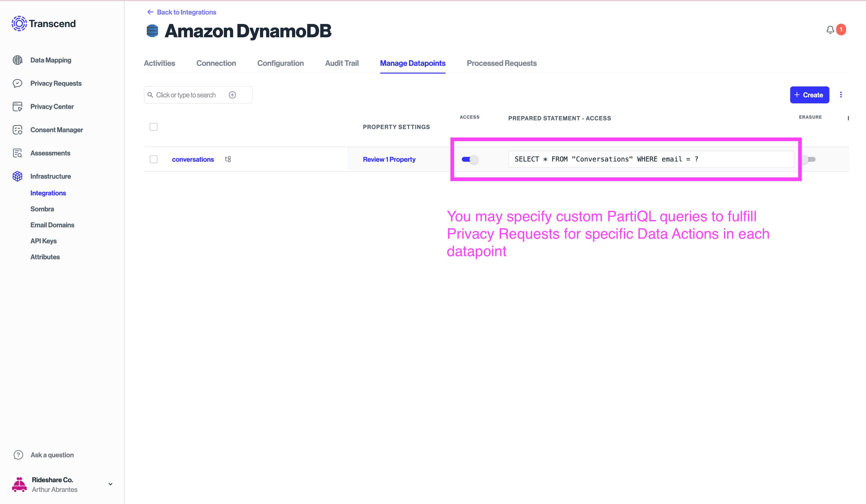Click Review 1 Property link
The height and width of the screenshot is (504, 866).
click(389, 159)
